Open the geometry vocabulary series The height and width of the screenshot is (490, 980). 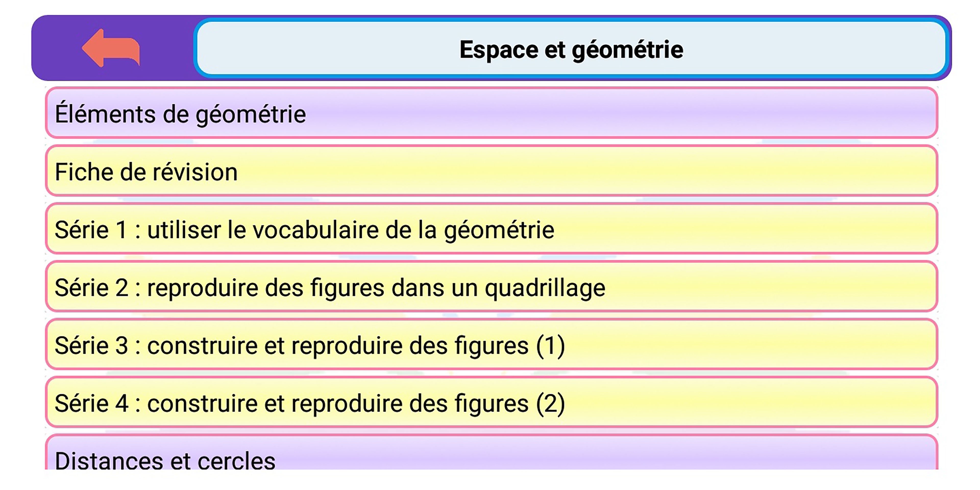(x=491, y=229)
